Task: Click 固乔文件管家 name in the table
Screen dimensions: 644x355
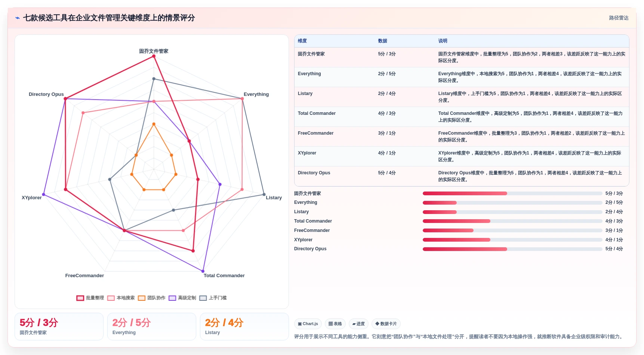Action: (311, 54)
